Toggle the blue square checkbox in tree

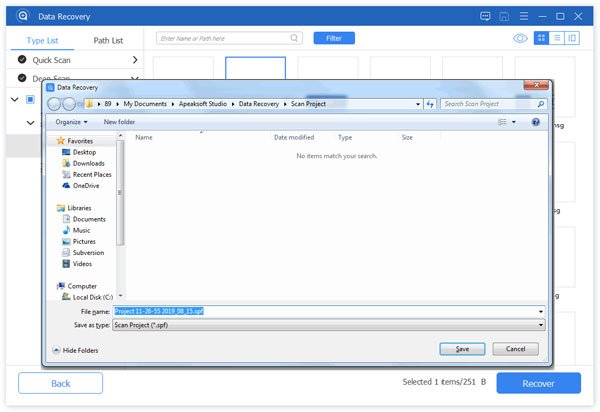30,99
